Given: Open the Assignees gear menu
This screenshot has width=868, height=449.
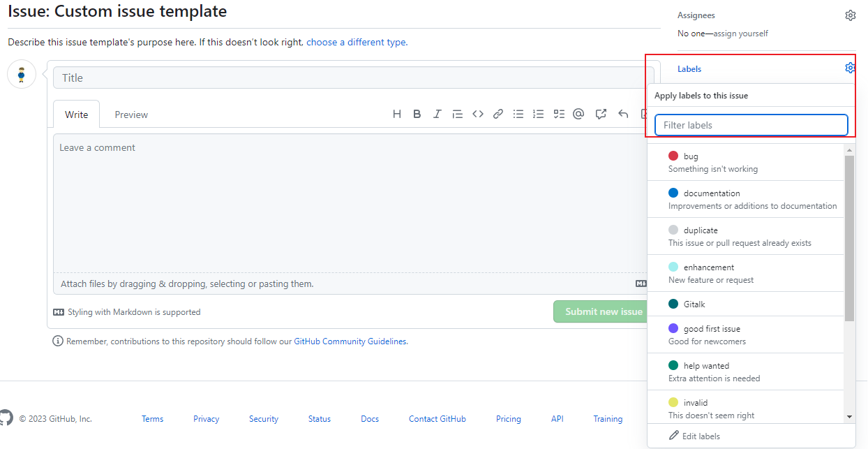Looking at the screenshot, I should point(850,15).
